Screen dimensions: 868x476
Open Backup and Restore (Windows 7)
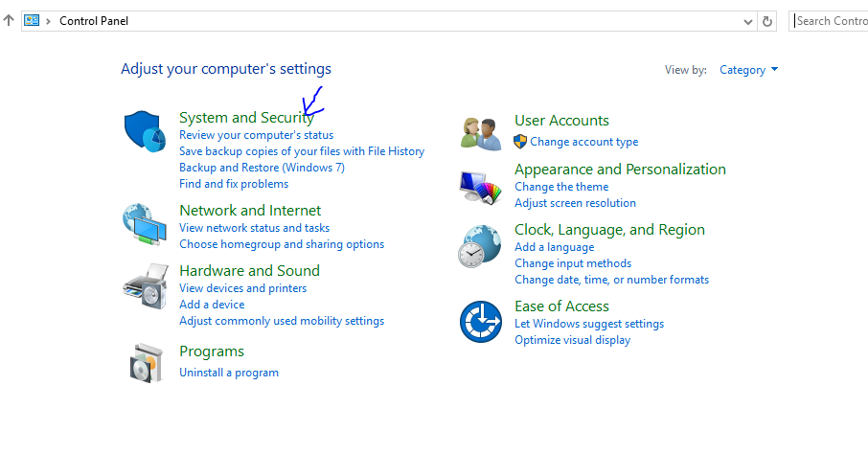262,168
